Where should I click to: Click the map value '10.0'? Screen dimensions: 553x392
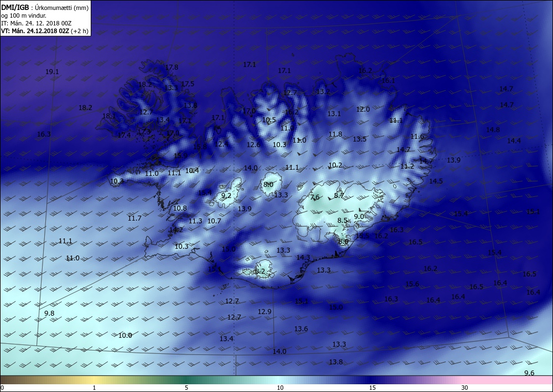(125, 335)
